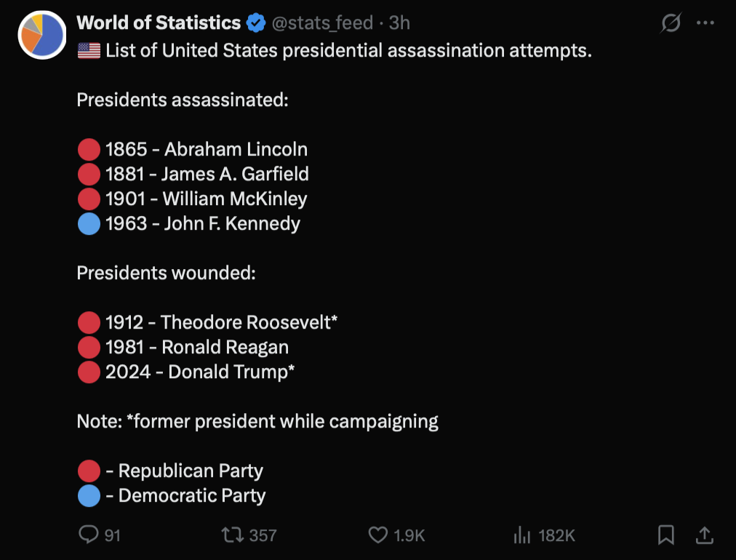Click the Grok slashed-circle icon
The width and height of the screenshot is (736, 560).
click(x=670, y=23)
